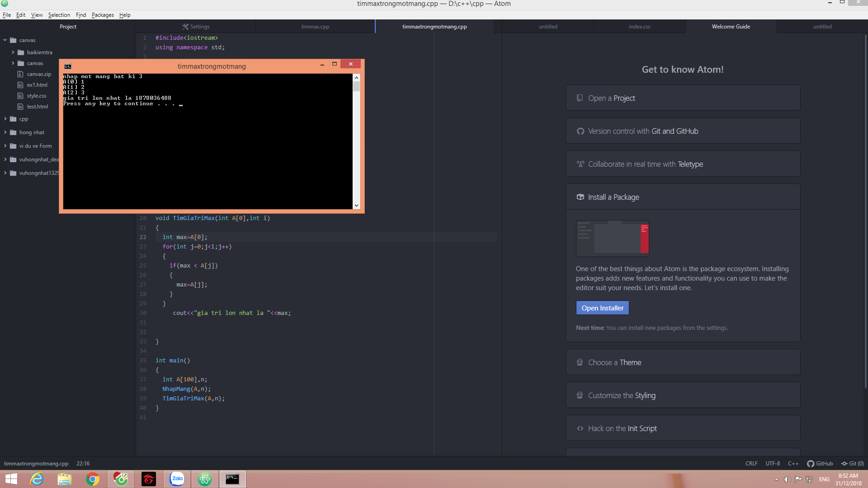Click the Open Installer button
Image resolution: width=868 pixels, height=488 pixels.
(x=602, y=308)
